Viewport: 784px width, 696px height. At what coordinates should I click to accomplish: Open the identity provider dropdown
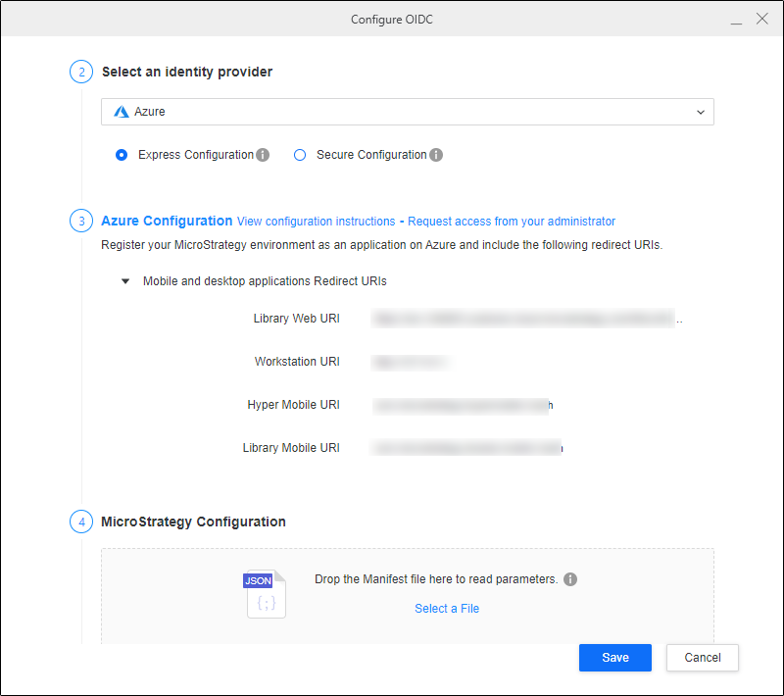click(x=407, y=112)
